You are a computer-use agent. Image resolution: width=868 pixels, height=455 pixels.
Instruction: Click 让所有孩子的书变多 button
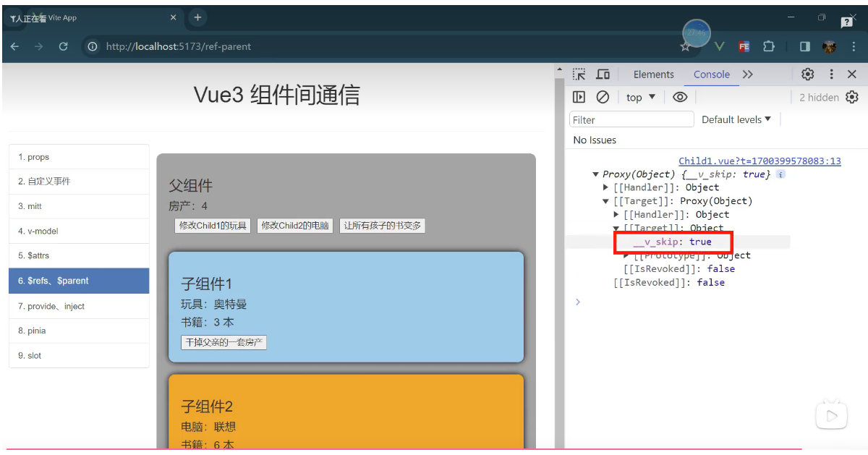[382, 226]
